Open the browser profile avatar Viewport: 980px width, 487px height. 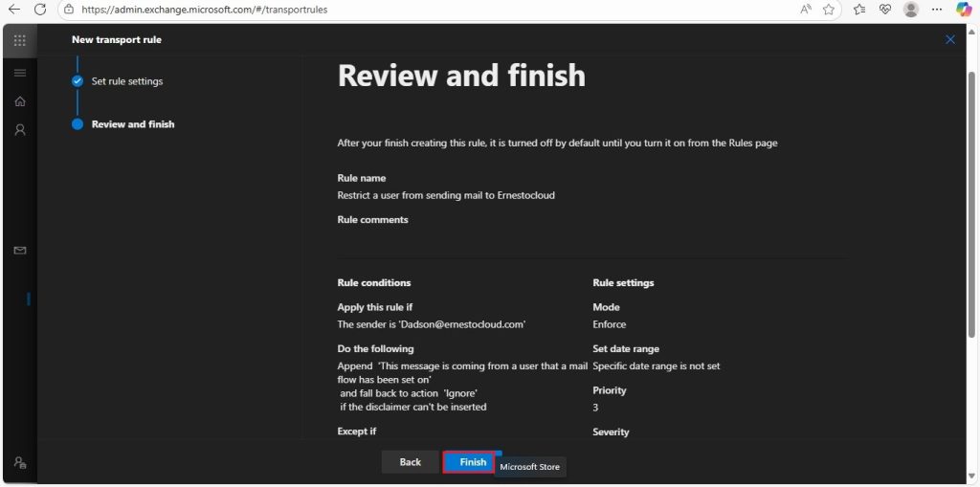click(911, 10)
